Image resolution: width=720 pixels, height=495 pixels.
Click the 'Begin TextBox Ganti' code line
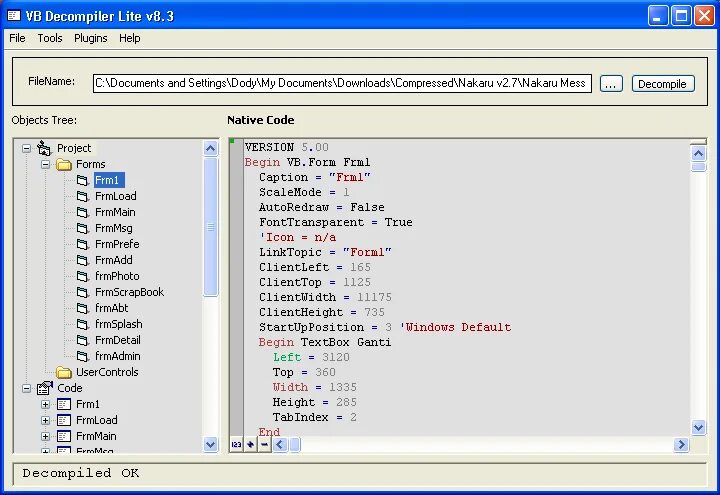[x=325, y=343]
